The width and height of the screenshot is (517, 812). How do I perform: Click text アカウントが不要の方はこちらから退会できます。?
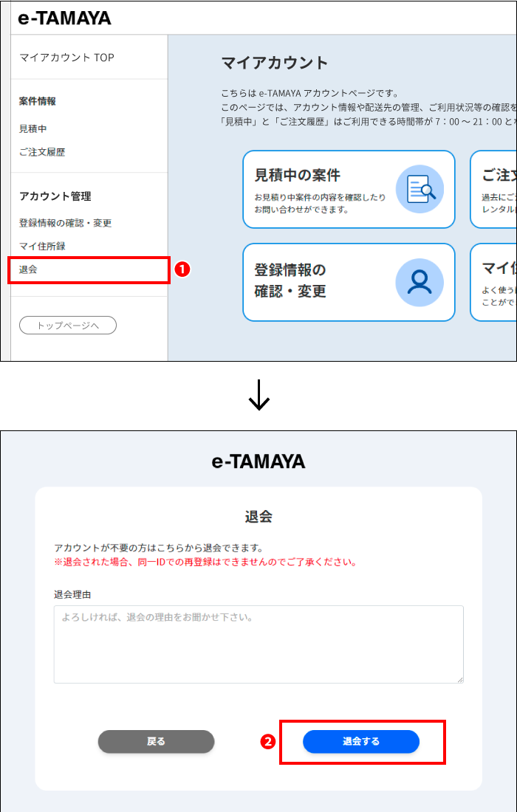click(x=159, y=548)
